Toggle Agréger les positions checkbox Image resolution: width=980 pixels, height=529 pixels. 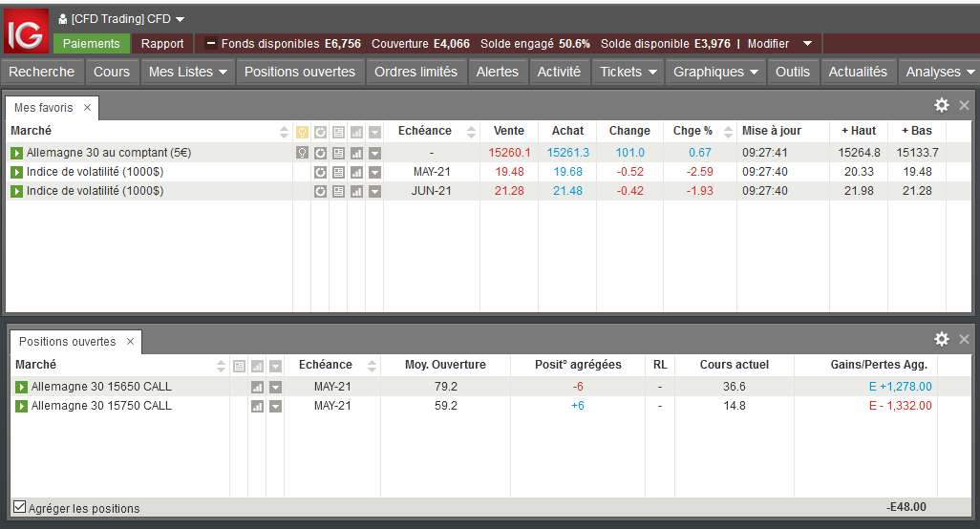pyautogui.click(x=19, y=507)
